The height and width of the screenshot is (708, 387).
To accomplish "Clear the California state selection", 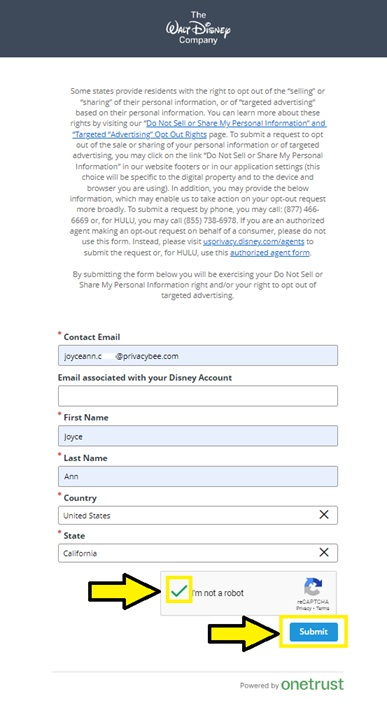I will coord(324,552).
